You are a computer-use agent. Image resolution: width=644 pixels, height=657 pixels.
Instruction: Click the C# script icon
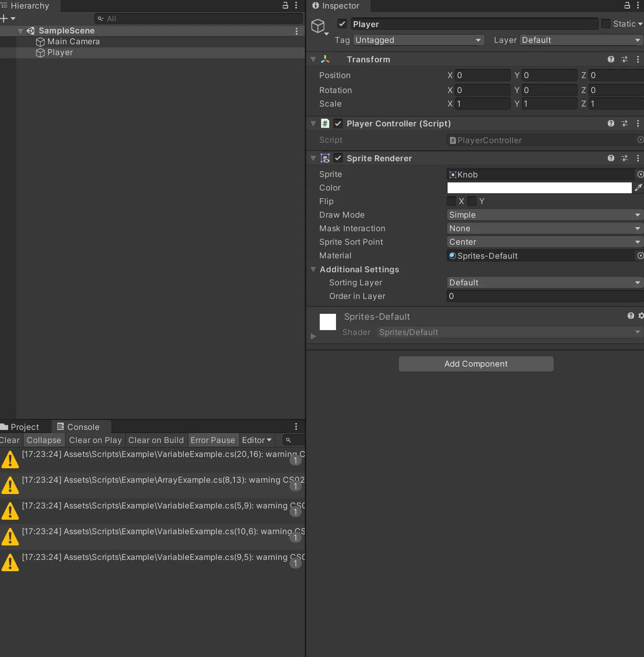(x=325, y=123)
